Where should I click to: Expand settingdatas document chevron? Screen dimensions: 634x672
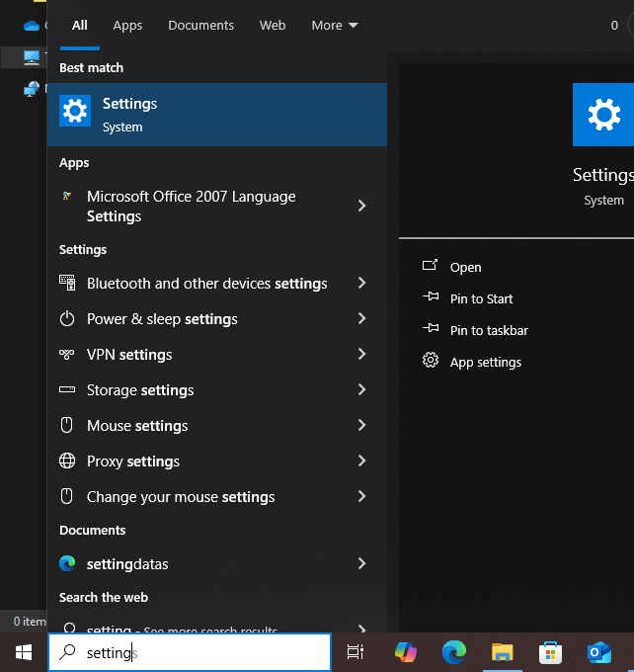[362, 563]
